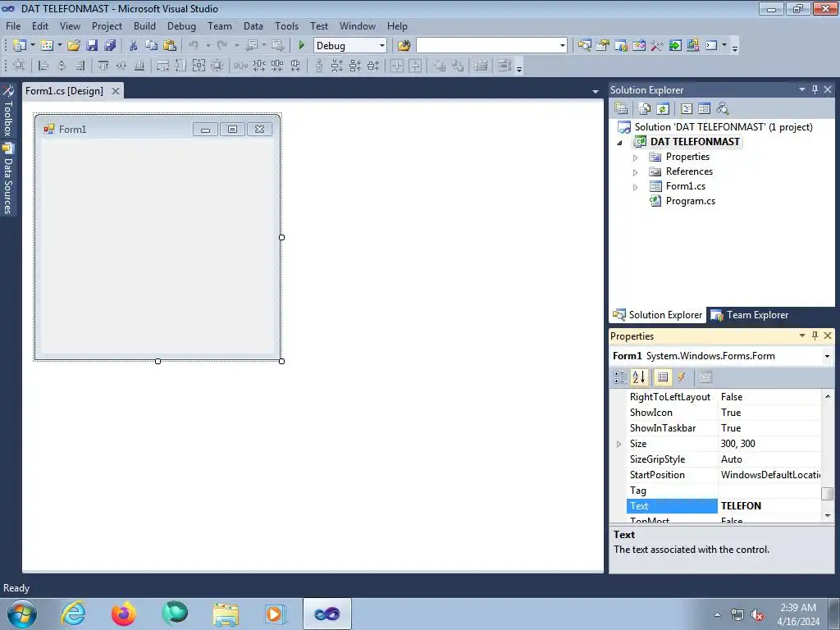Screen dimensions: 840x630
Task: Start debugging with the green play icon
Action: (x=301, y=46)
